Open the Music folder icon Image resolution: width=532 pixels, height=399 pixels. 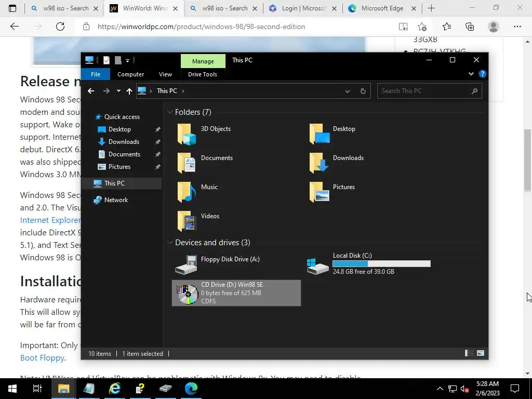point(187,192)
